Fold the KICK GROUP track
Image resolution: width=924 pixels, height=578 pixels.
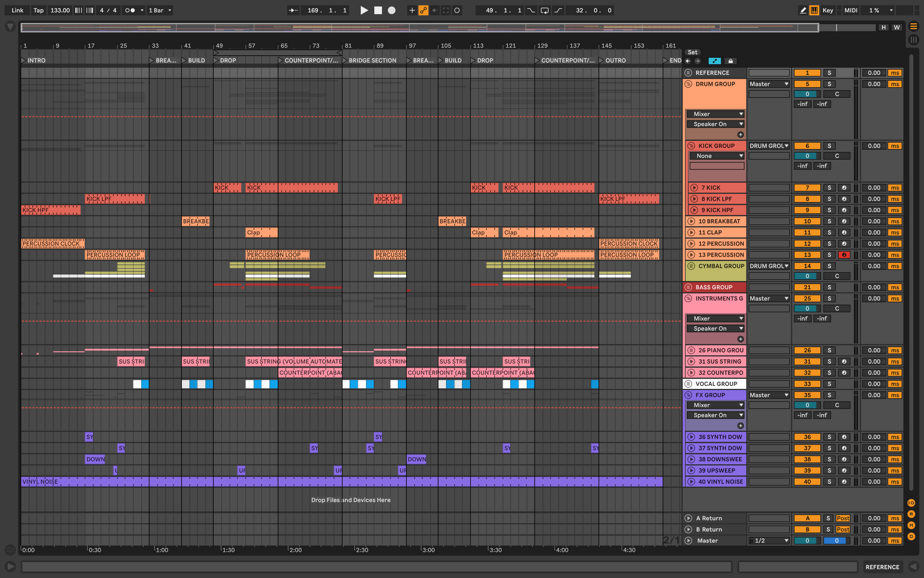coord(691,146)
